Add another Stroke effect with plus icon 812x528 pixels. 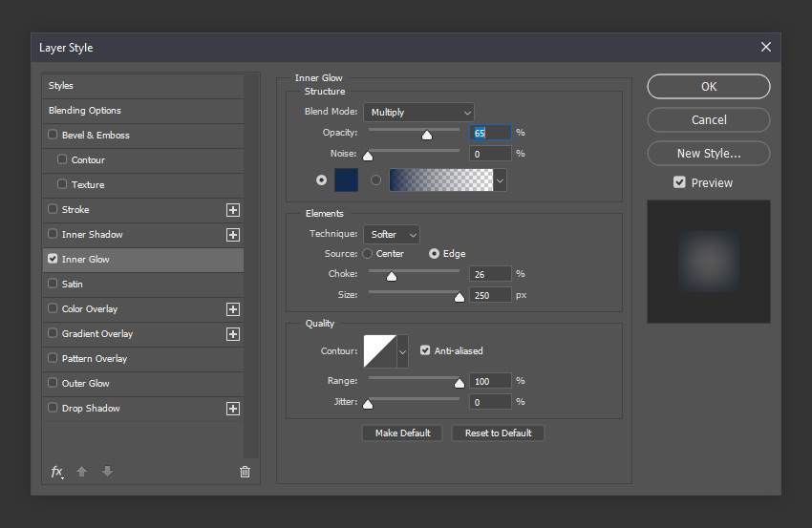click(232, 210)
